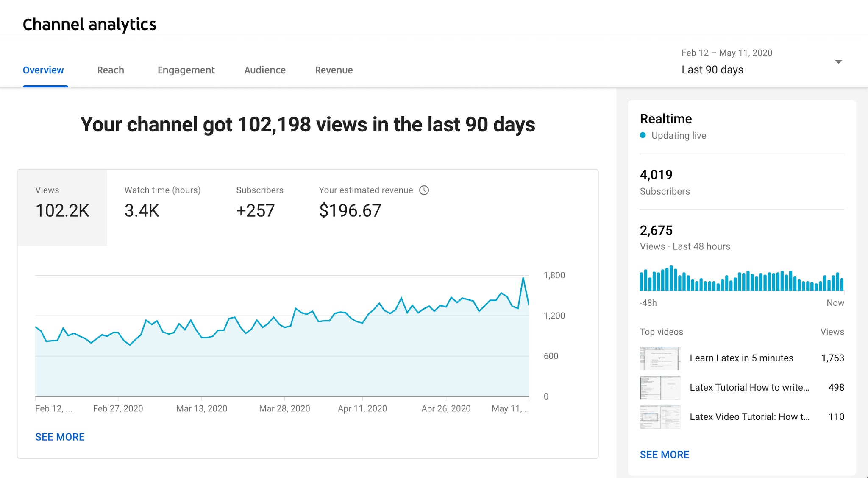Image resolution: width=868 pixels, height=478 pixels.
Task: Switch to the Reach tab
Action: coord(111,70)
